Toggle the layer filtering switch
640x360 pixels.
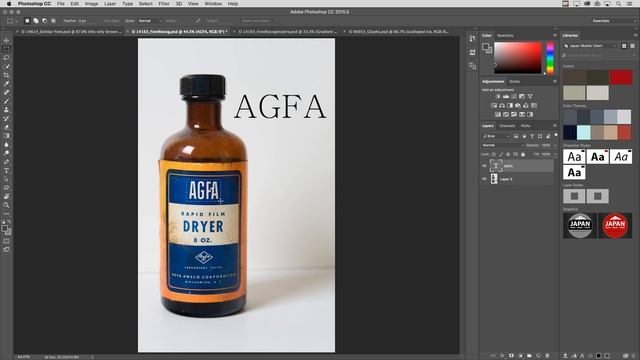556,136
